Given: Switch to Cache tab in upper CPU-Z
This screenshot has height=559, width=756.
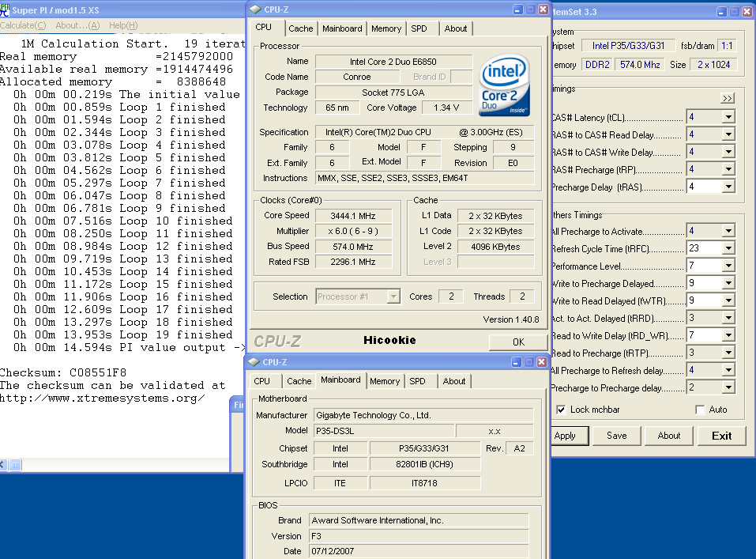Looking at the screenshot, I should click(301, 28).
